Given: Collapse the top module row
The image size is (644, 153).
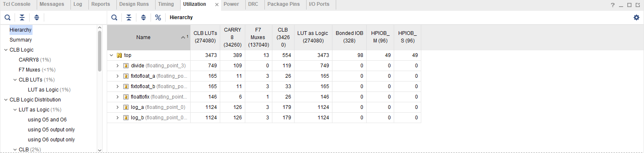Looking at the screenshot, I should point(111,55).
